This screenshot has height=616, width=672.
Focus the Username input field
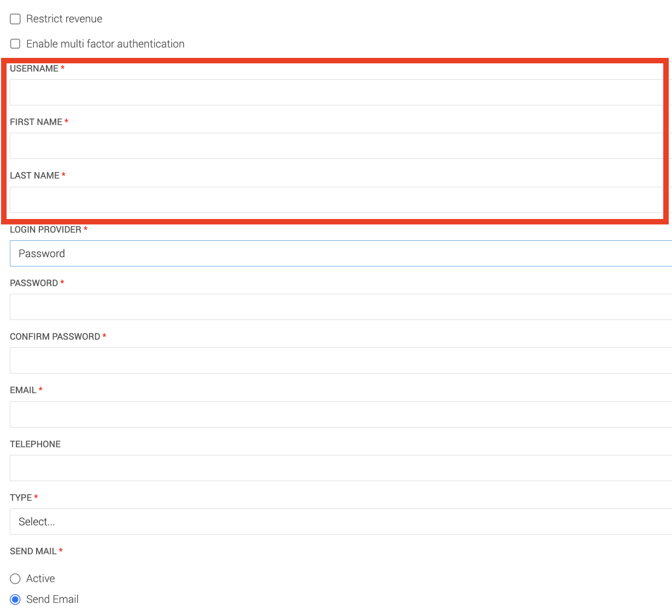click(341, 92)
